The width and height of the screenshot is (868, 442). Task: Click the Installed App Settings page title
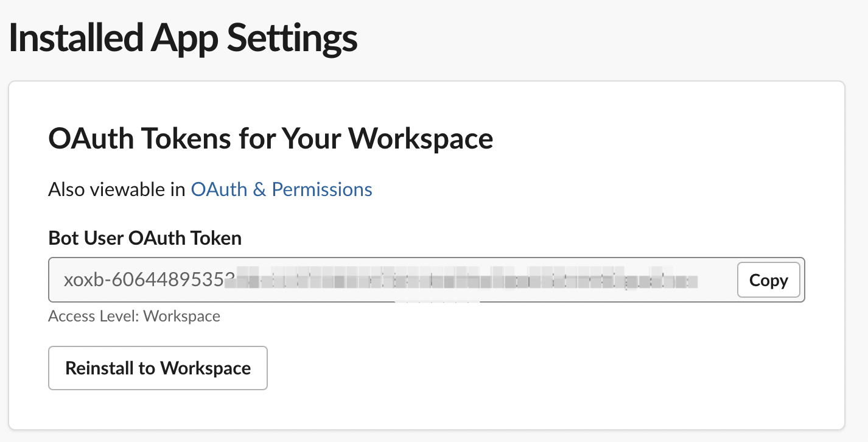pyautogui.click(x=183, y=38)
